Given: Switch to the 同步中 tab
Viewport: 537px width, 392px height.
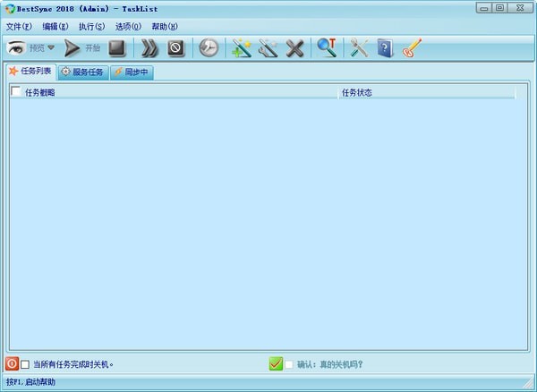Looking at the screenshot, I should [x=132, y=72].
